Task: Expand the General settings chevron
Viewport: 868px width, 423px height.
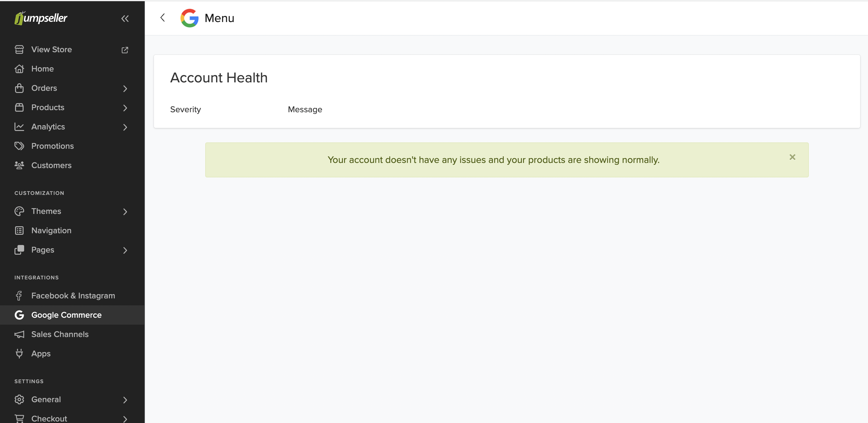Action: click(125, 400)
